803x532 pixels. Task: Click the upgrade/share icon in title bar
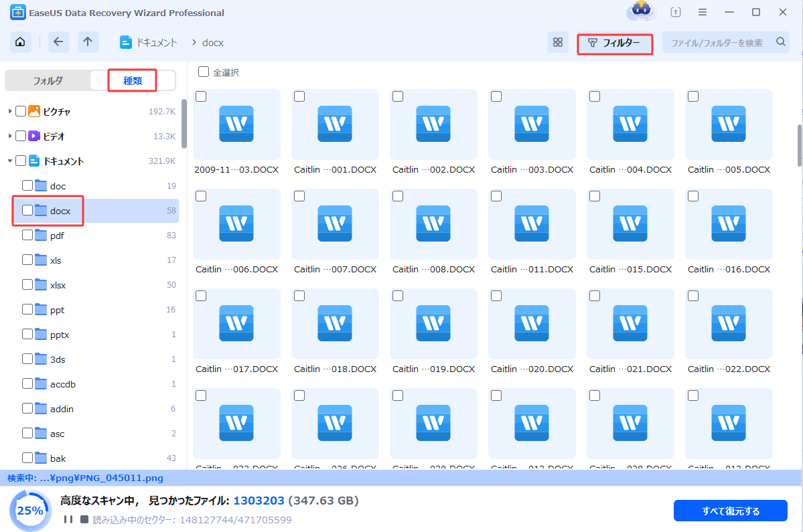[676, 13]
